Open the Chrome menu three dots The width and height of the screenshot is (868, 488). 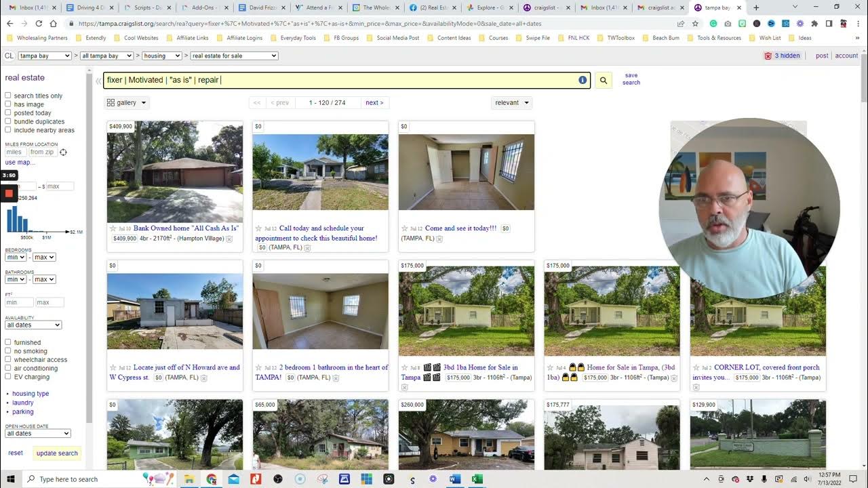pos(858,23)
